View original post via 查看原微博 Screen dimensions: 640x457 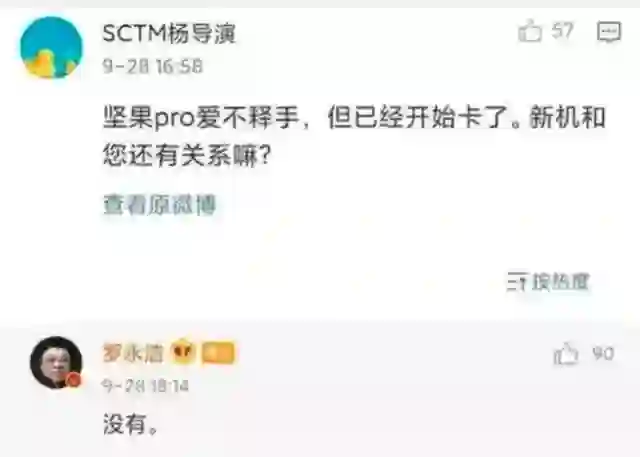159,204
